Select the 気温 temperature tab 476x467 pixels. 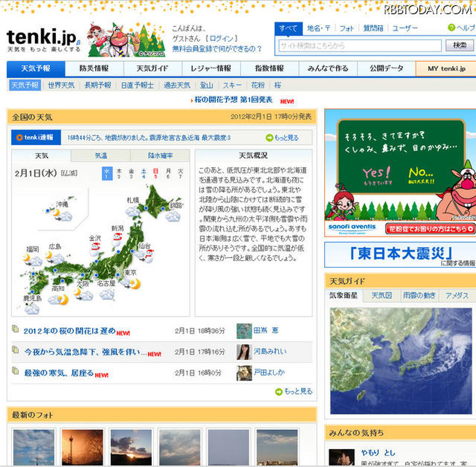point(101,156)
